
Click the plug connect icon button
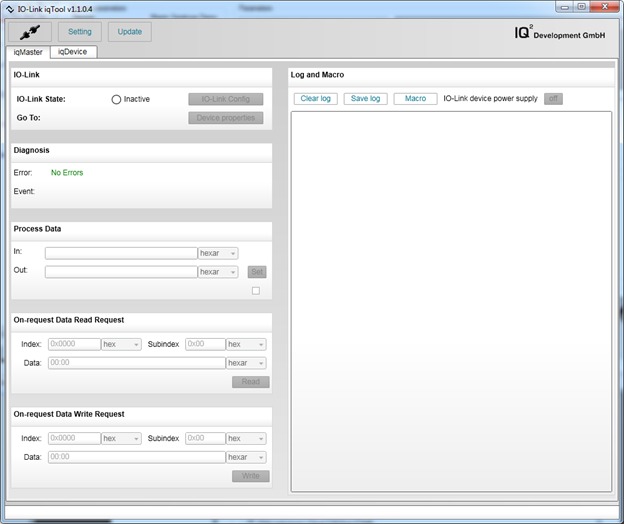(x=30, y=32)
